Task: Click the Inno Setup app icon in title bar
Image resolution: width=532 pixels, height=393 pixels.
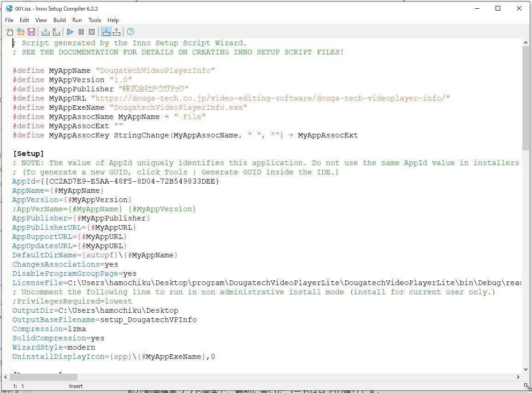Action: tap(9, 8)
